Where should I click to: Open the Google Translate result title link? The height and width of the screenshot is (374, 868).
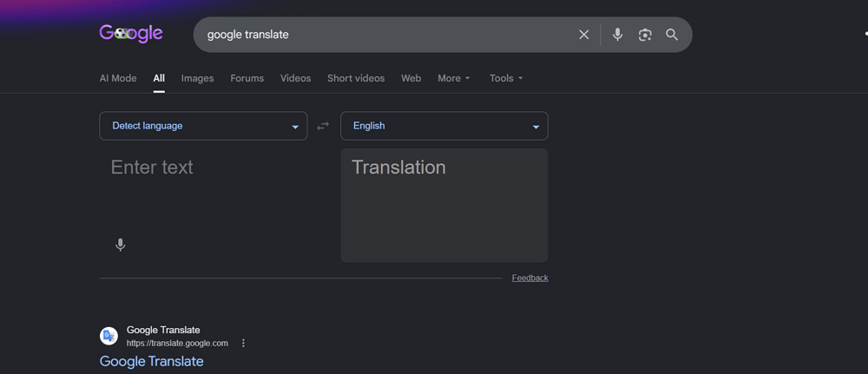[x=152, y=361]
